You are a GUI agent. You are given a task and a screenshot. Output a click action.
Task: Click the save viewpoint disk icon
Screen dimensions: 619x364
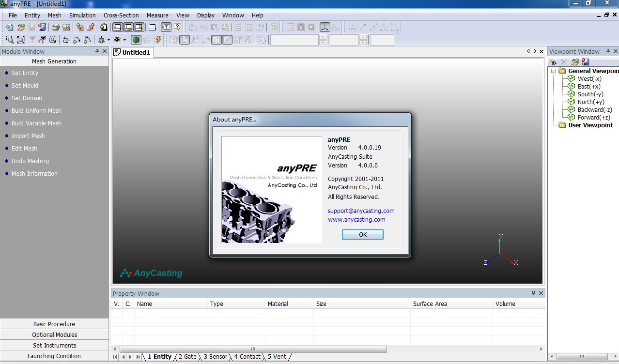click(586, 62)
